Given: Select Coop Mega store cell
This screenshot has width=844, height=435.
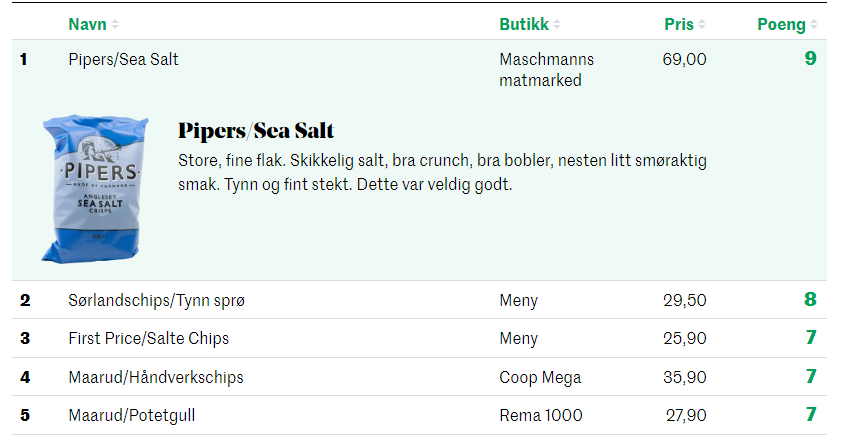Looking at the screenshot, I should 540,377.
